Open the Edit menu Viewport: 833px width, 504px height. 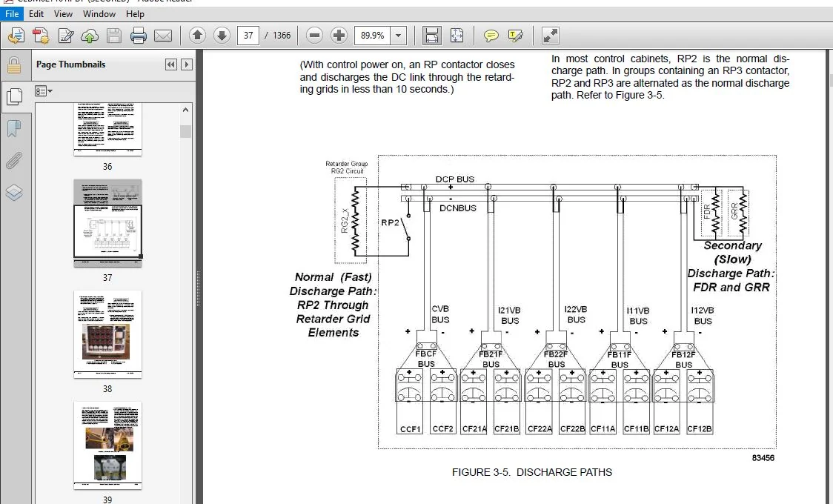(x=36, y=14)
